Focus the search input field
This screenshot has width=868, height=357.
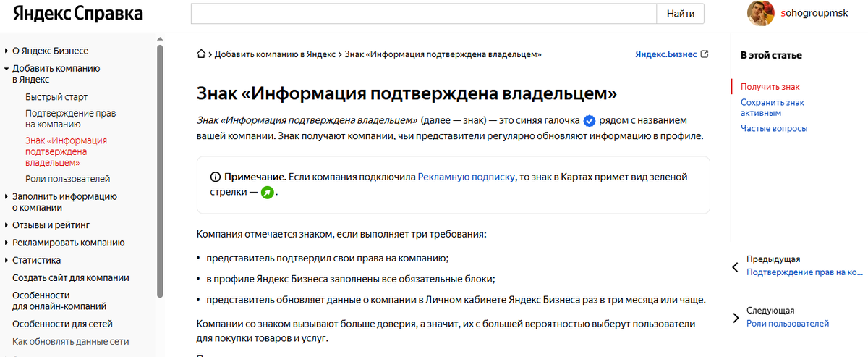click(x=423, y=14)
